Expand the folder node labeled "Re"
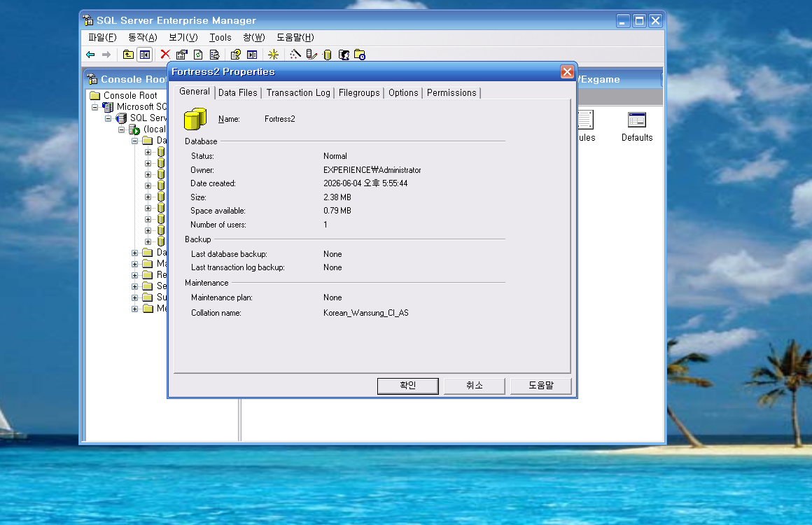 point(134,275)
